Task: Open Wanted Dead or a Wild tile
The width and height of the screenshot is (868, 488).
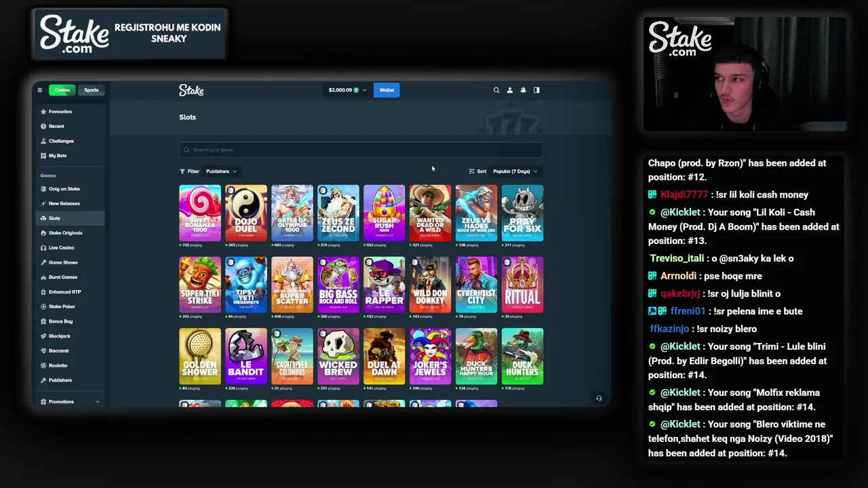Action: (x=431, y=213)
